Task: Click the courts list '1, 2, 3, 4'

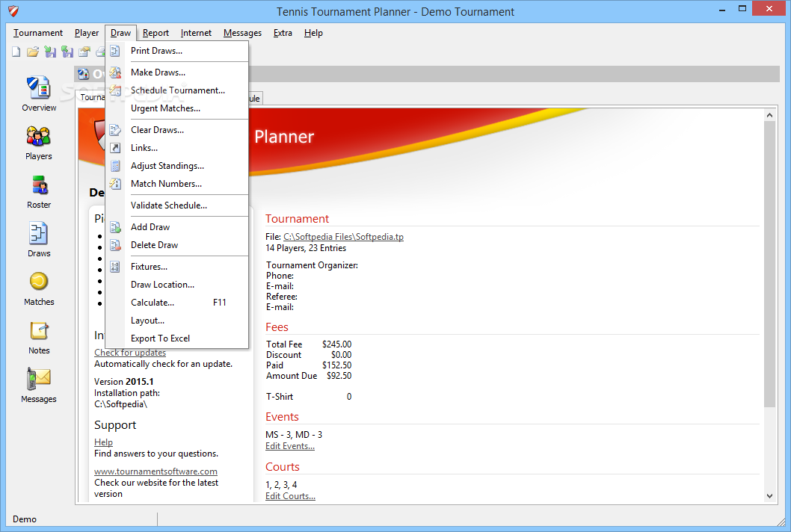Action: [x=281, y=485]
